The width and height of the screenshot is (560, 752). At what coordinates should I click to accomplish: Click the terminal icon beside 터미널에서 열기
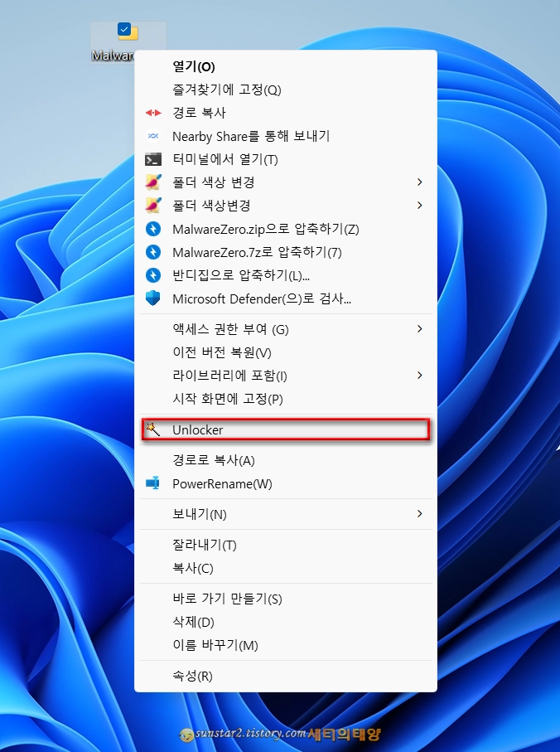(153, 159)
